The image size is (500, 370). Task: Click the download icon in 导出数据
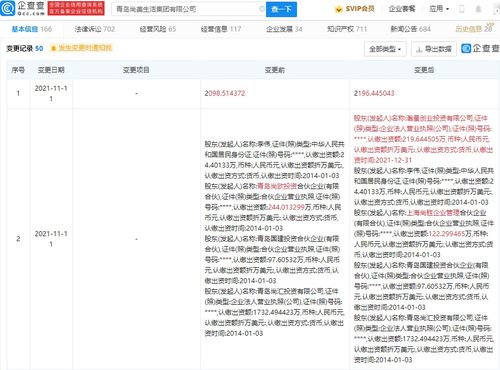tap(419, 49)
